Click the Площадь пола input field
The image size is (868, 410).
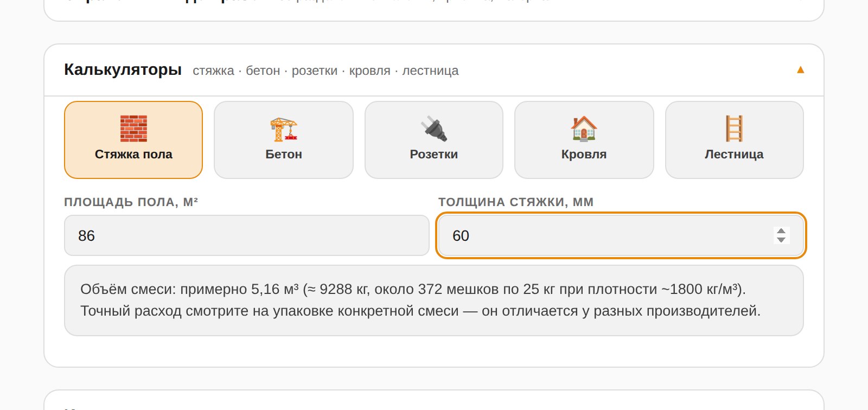247,235
